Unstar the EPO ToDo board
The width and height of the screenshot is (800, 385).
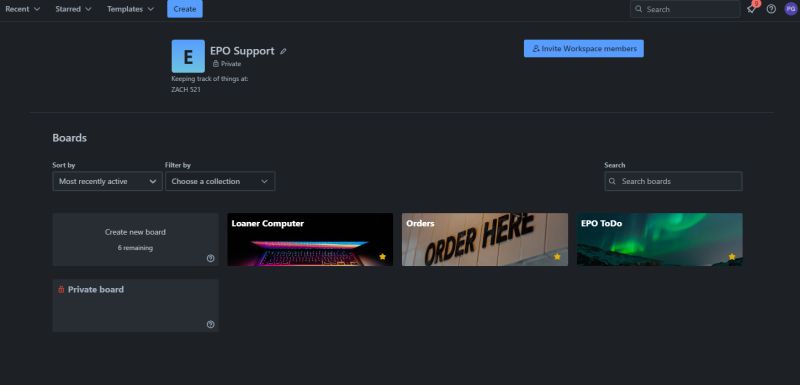[732, 256]
